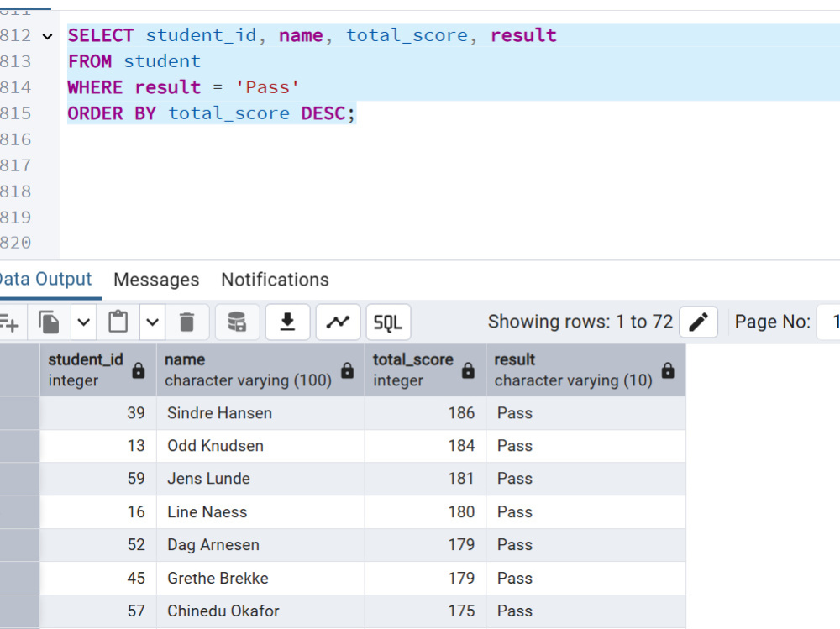The image size is (840, 629).
Task: Collapse the code fold at line 812
Action: [48, 36]
